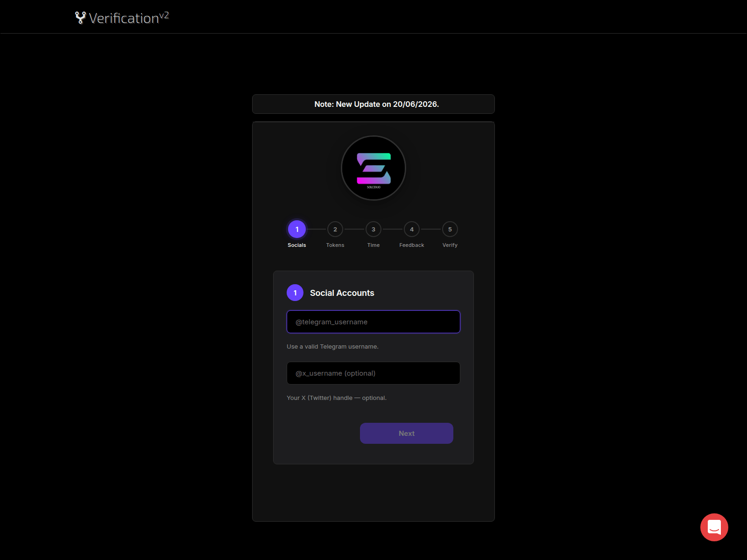Screen dimensions: 747x560
Task: Select the step 1 circle in the stepper
Action: [296, 229]
